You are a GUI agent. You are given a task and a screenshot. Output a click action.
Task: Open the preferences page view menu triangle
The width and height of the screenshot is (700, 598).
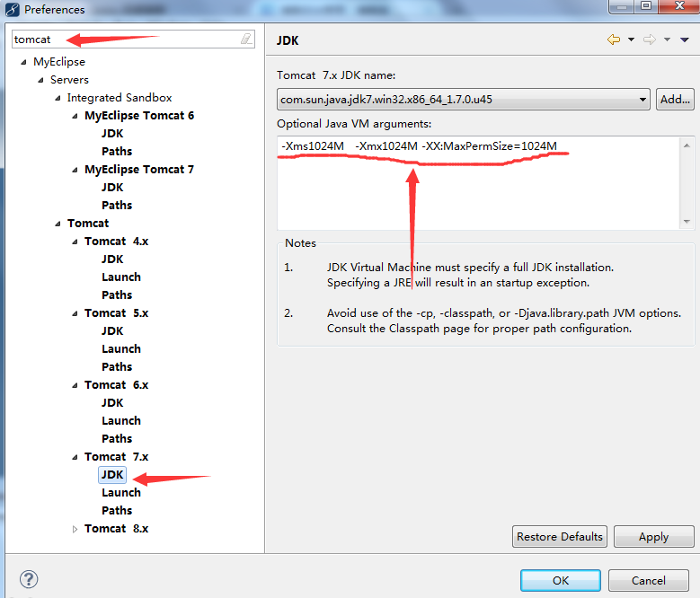685,40
